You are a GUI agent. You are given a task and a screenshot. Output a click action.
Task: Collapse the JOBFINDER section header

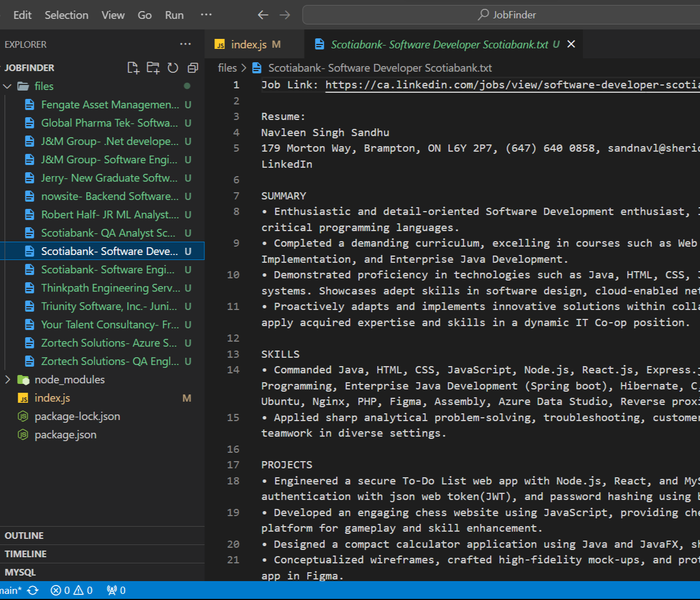click(x=29, y=68)
